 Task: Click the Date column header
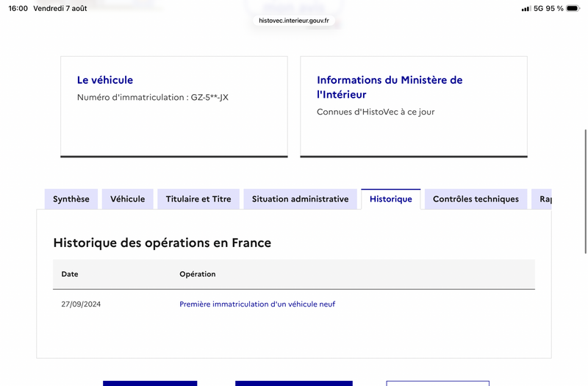[70, 274]
